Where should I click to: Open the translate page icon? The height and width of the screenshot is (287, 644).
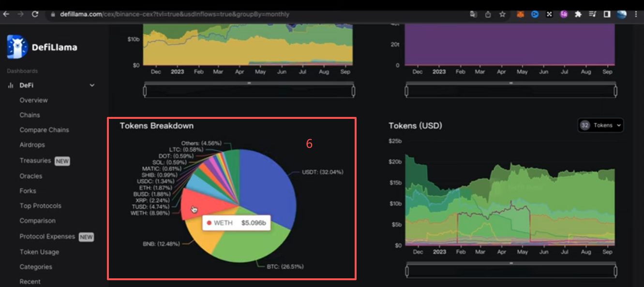point(473,14)
